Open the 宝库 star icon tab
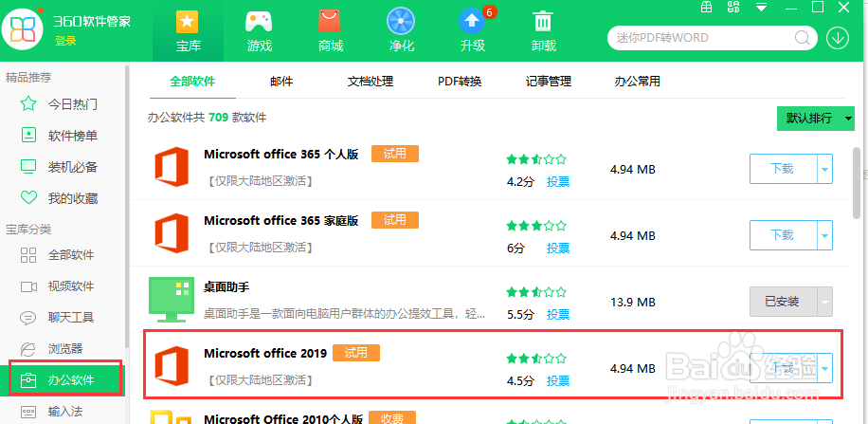This screenshot has width=868, height=424. [x=189, y=31]
